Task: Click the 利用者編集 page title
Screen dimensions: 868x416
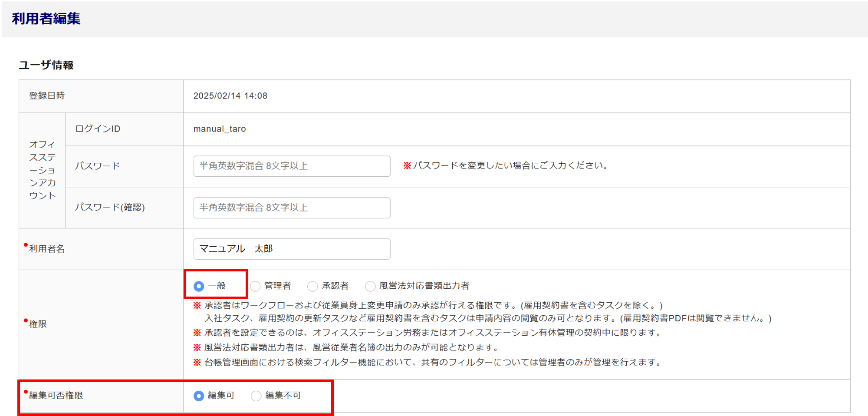Action: (46, 19)
